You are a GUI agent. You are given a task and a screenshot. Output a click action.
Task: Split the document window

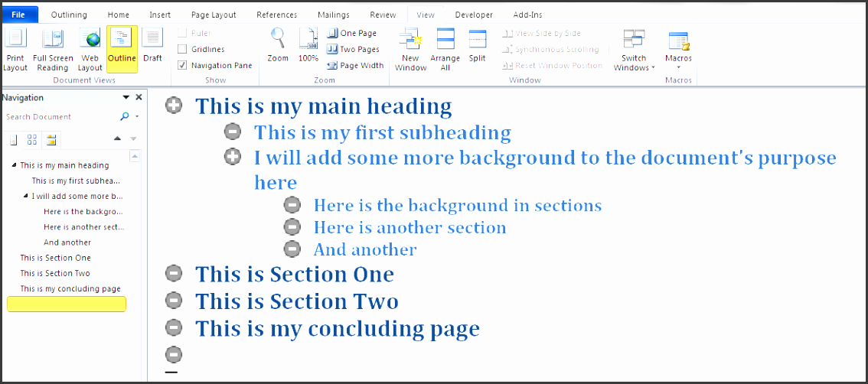coord(478,46)
